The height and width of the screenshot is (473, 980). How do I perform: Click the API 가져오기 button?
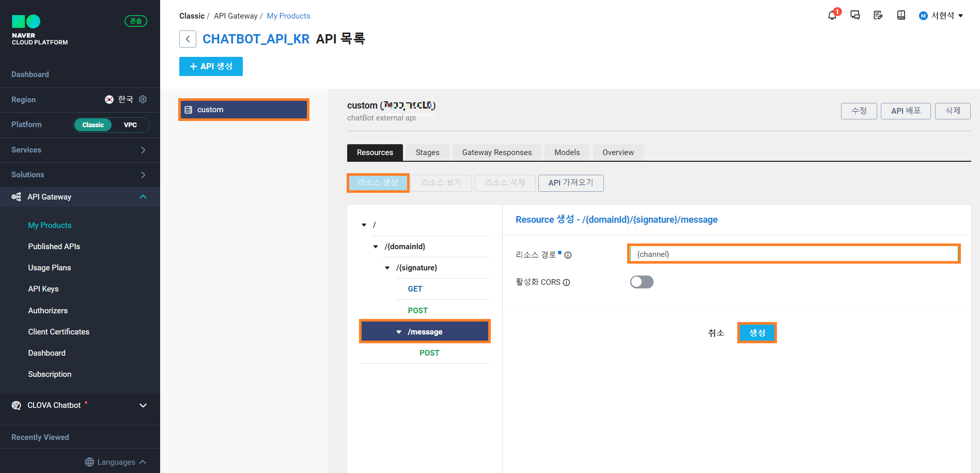(571, 183)
